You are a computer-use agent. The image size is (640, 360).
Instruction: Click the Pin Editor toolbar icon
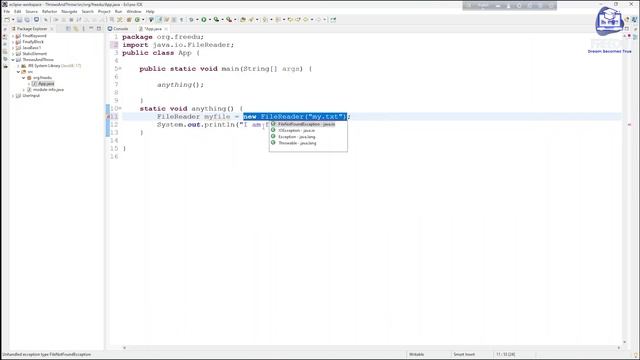[x=333, y=20]
